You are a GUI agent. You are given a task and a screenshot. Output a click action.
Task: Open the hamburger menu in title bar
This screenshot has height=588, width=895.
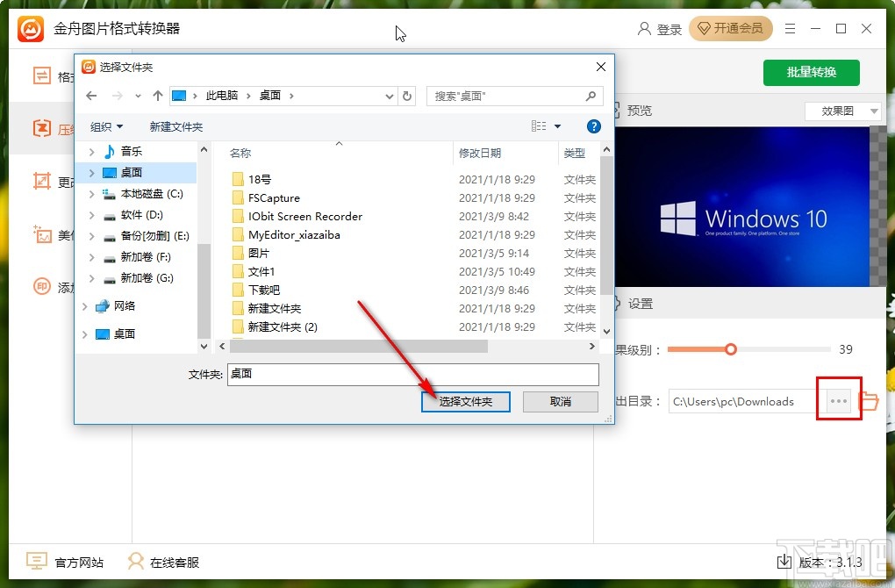click(789, 28)
